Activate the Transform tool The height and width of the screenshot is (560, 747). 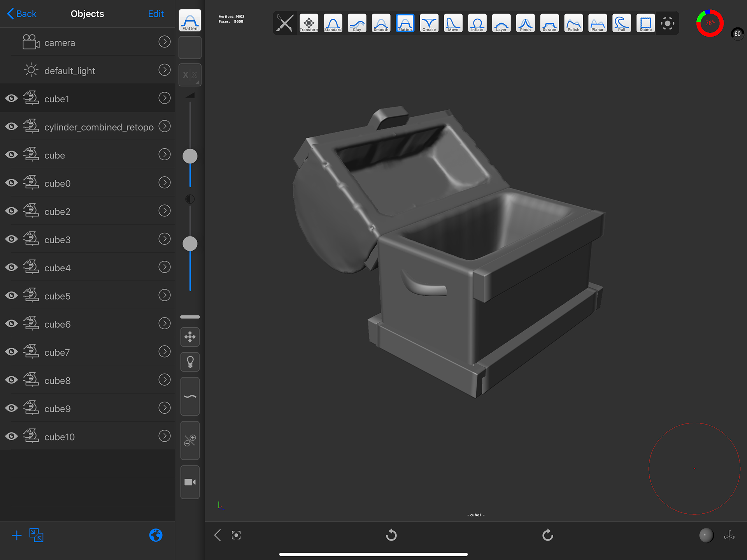[x=309, y=23]
